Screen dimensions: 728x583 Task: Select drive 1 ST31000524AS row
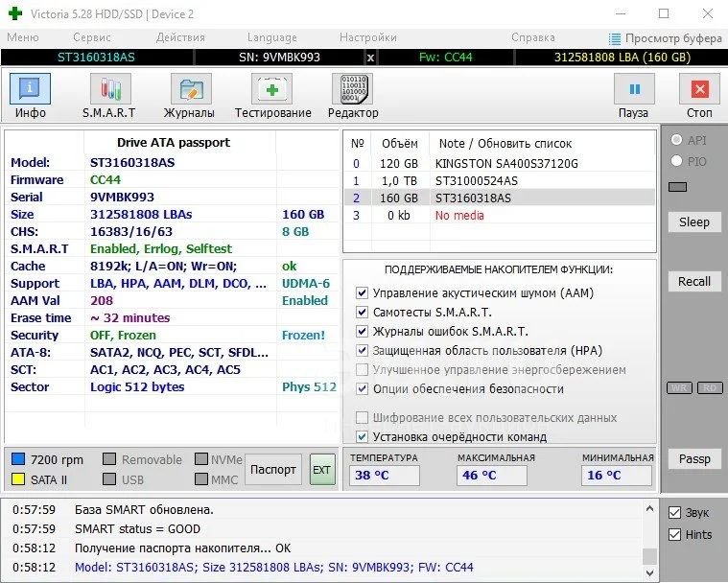click(500, 180)
